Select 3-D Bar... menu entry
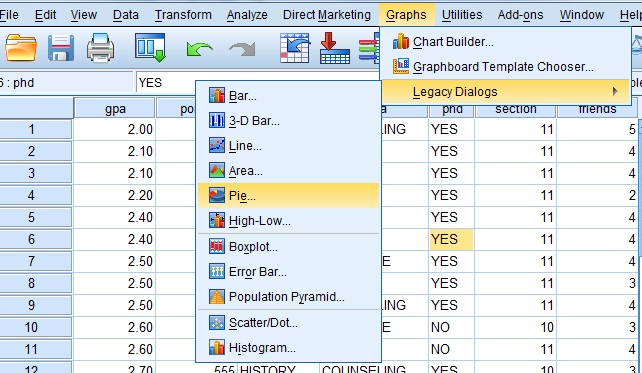Viewport: 642px width, 373px height. [x=288, y=121]
